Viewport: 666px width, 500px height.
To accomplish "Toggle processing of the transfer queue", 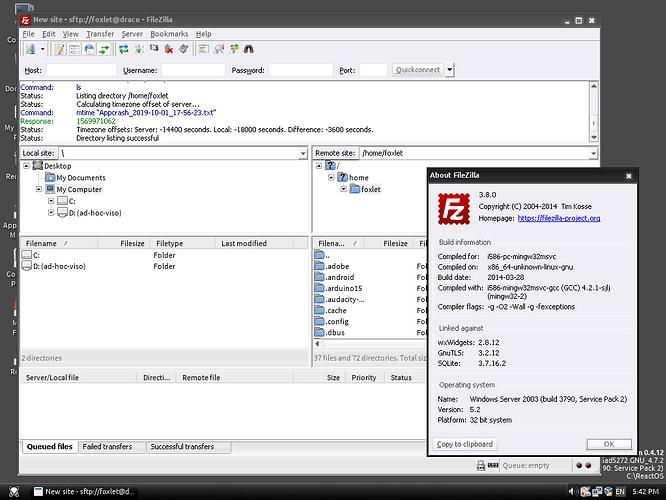I will pyautogui.click(x=139, y=49).
